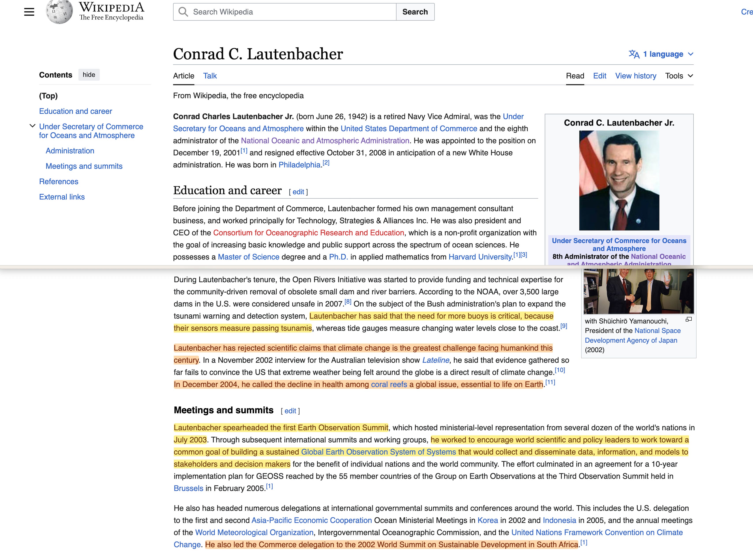Open infobox Under Secretary of Commerce link
The width and height of the screenshot is (753, 560).
tap(619, 244)
